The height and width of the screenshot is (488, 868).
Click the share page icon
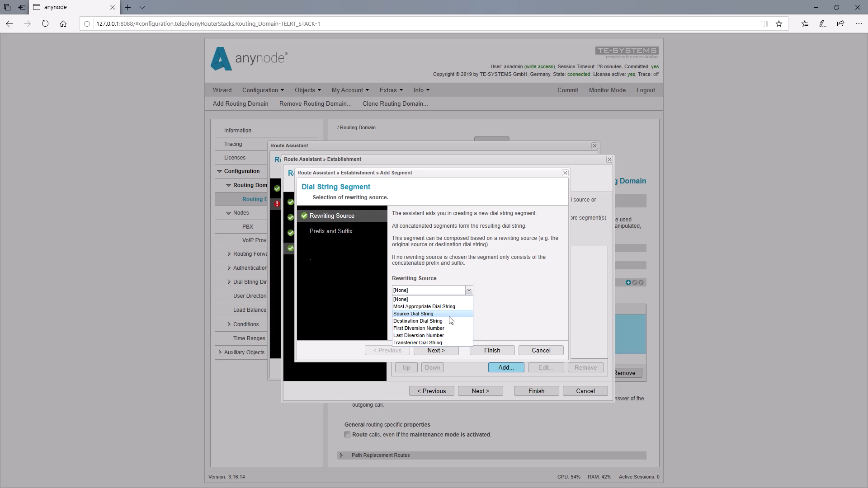tap(840, 24)
